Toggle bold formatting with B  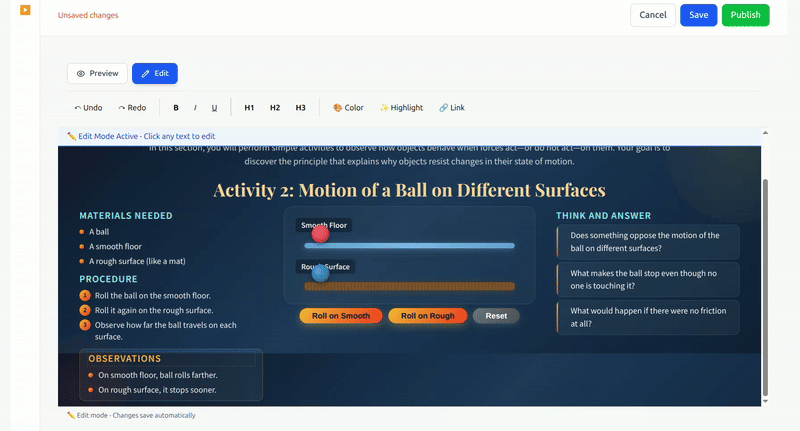click(x=176, y=108)
